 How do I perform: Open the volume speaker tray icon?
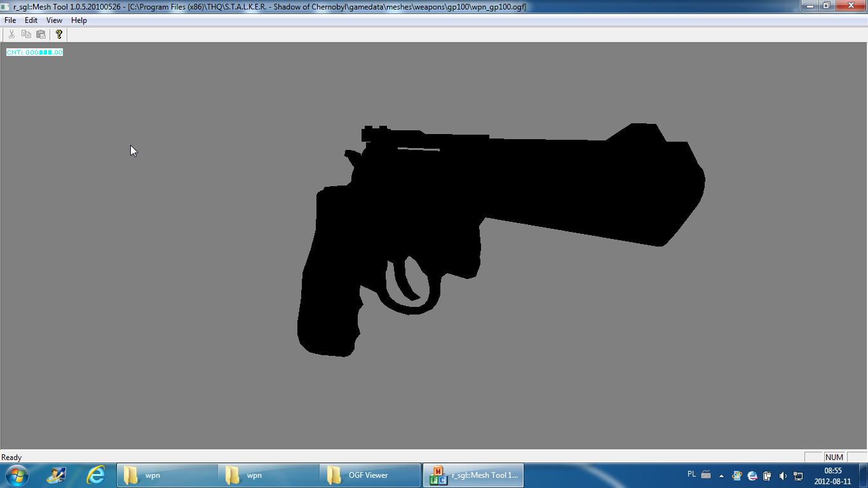point(783,475)
